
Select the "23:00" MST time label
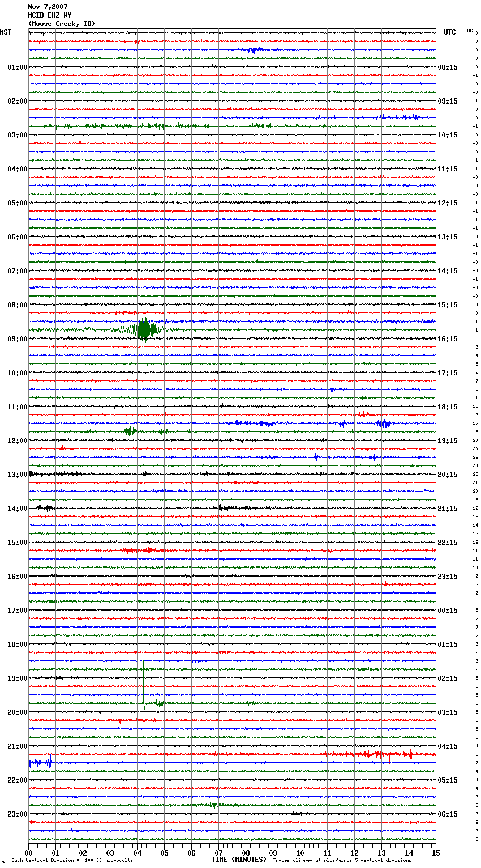18,814
